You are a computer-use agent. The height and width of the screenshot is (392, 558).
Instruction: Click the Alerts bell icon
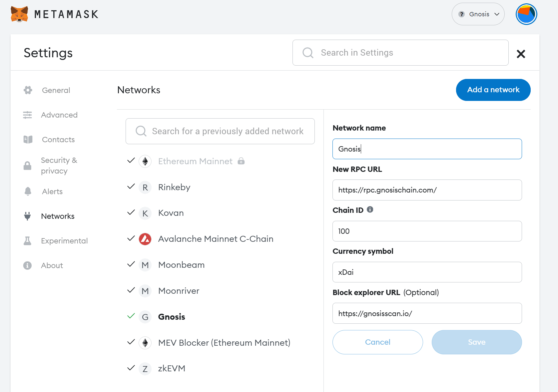(28, 192)
